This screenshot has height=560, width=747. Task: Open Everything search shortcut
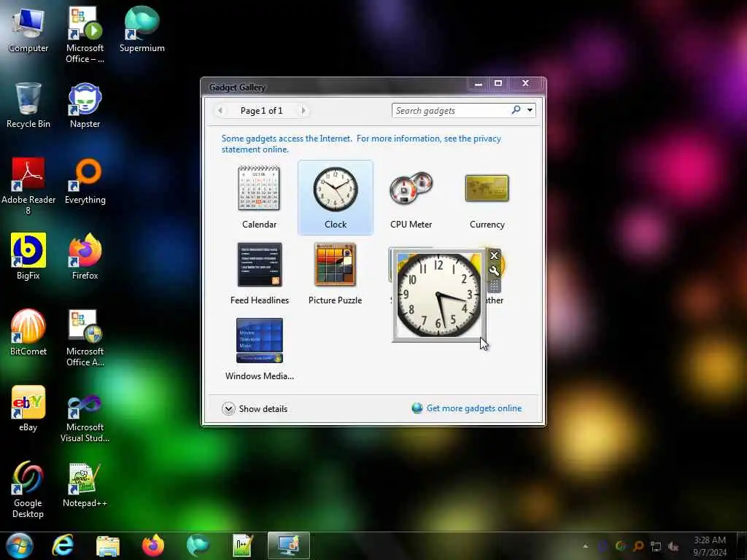[85, 182]
